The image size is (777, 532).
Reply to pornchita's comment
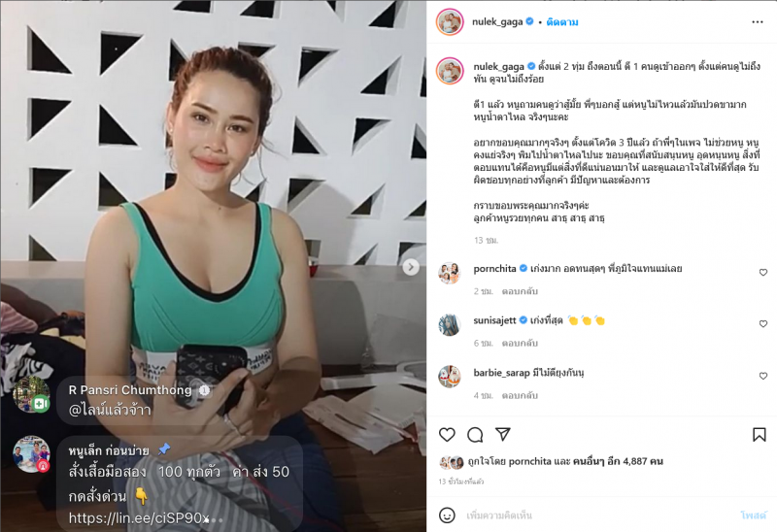click(520, 291)
